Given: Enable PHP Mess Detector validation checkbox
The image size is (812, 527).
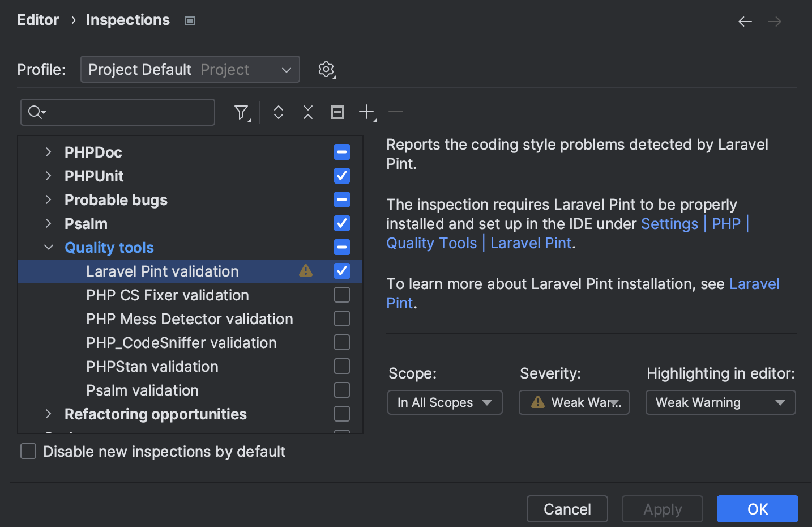Looking at the screenshot, I should pyautogui.click(x=342, y=318).
